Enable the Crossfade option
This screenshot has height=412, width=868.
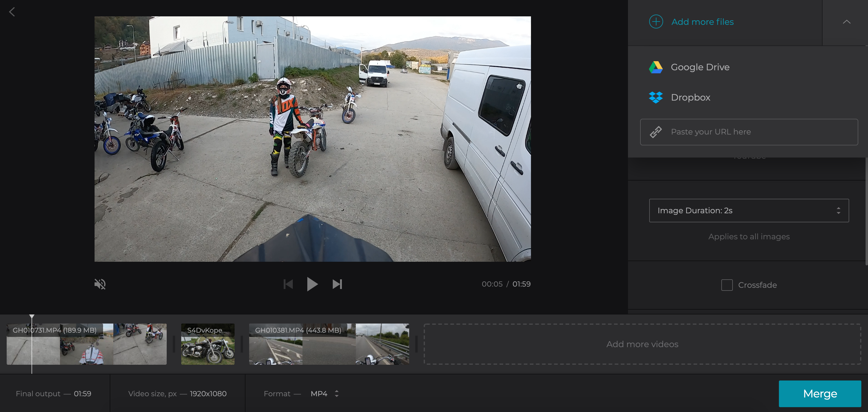coord(726,285)
